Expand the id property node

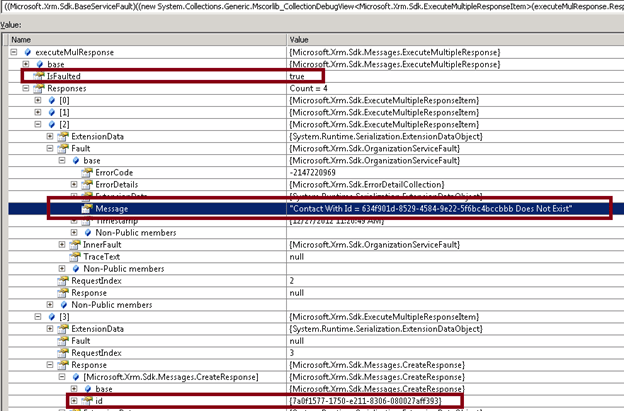[x=74, y=400]
